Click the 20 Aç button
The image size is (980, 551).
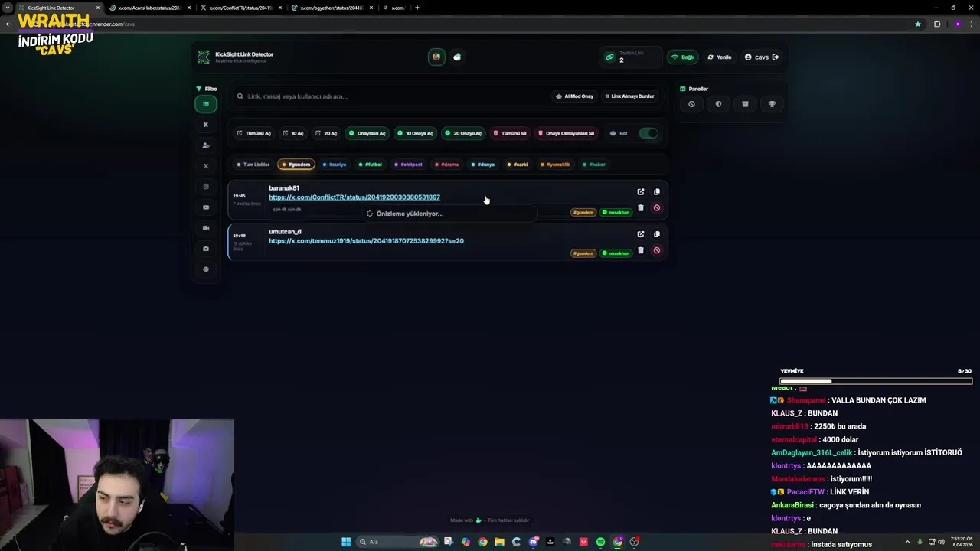(x=326, y=133)
